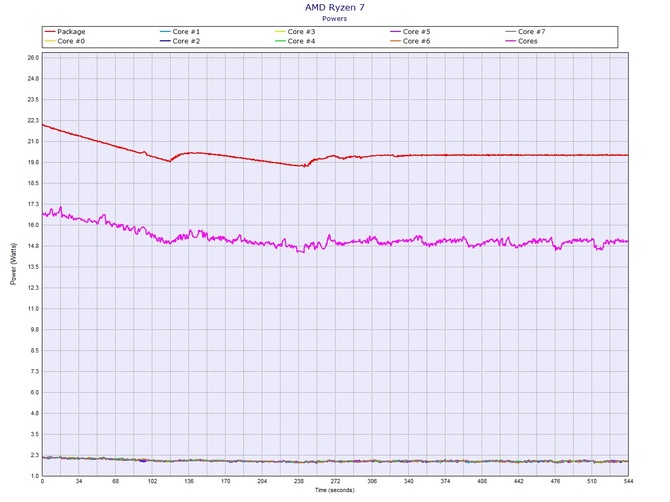Click the 34 x-axis tick label
The width and height of the screenshot is (670, 502).
coord(79,481)
